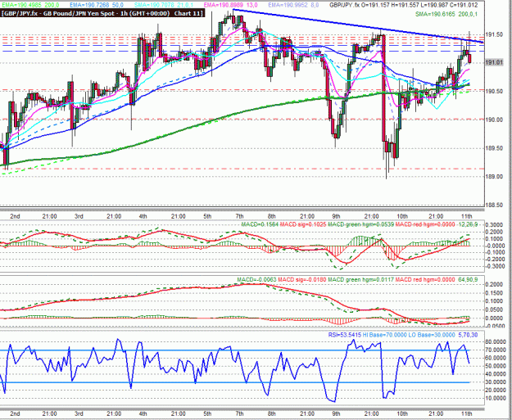
Task: Click the 80.0000 RSI scale label
Action: (494, 342)
